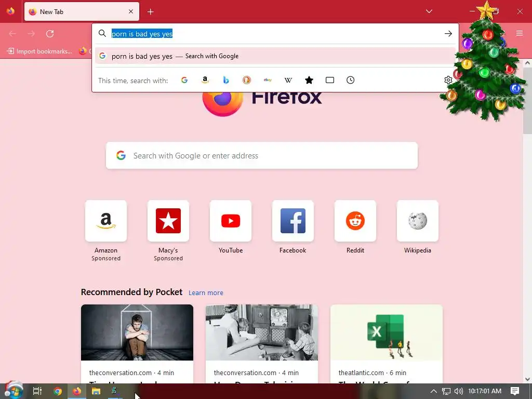Close the New Tab tab

click(131, 11)
